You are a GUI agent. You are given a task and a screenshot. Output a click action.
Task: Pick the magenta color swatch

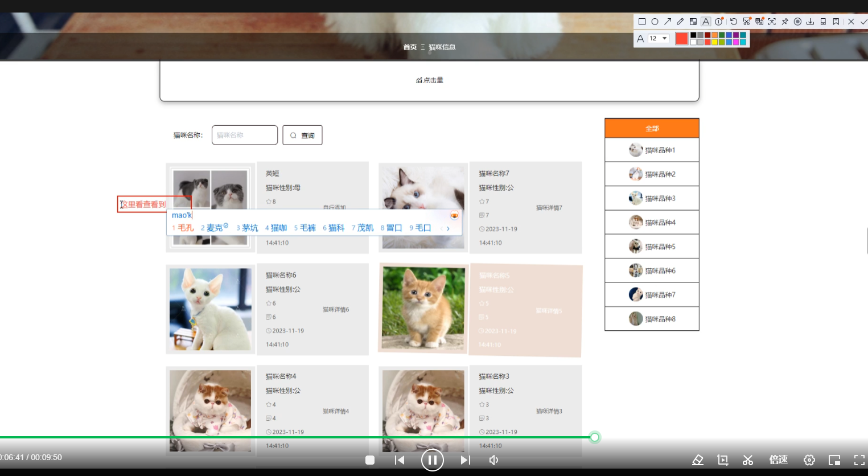736,42
